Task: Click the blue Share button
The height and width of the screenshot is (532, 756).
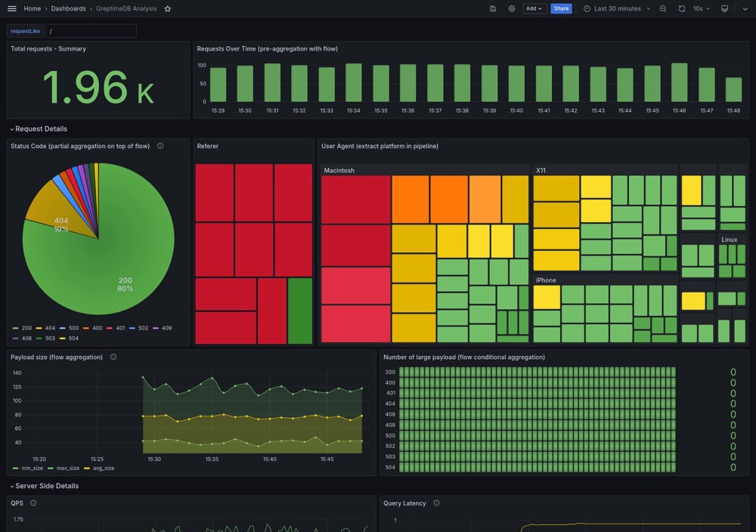Action: [x=562, y=8]
